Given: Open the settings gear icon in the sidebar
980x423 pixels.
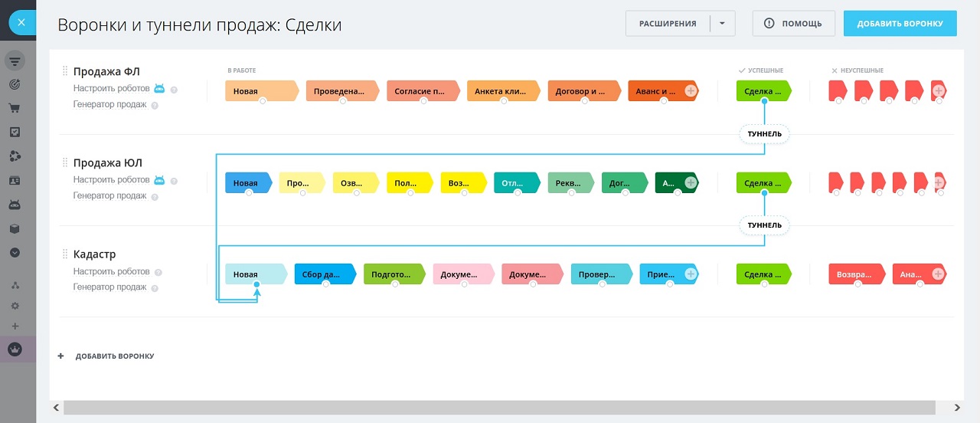Looking at the screenshot, I should click(x=15, y=306).
